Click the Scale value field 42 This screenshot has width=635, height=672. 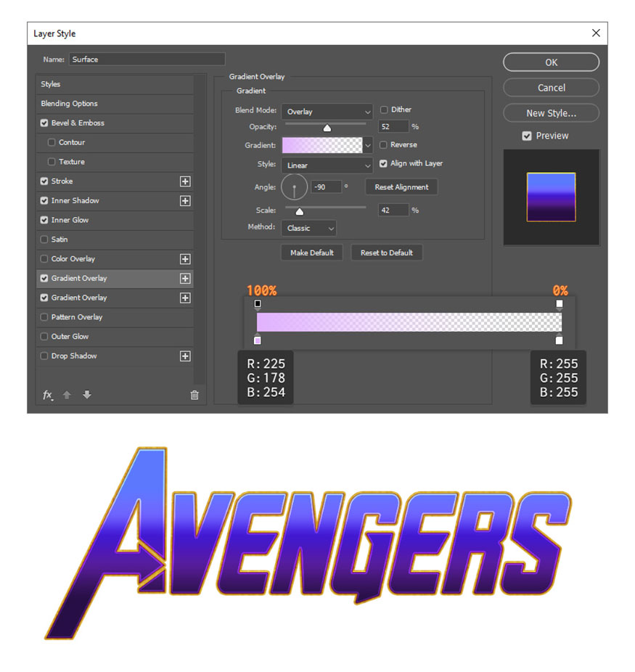(x=393, y=210)
